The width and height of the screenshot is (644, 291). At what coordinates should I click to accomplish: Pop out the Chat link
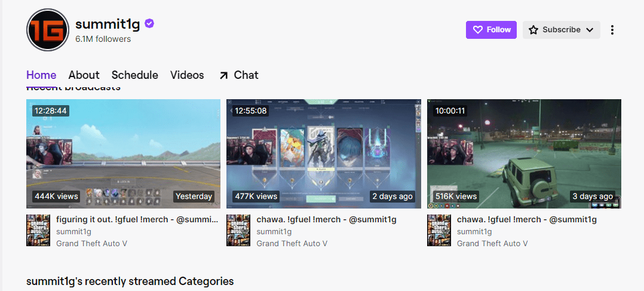[238, 75]
